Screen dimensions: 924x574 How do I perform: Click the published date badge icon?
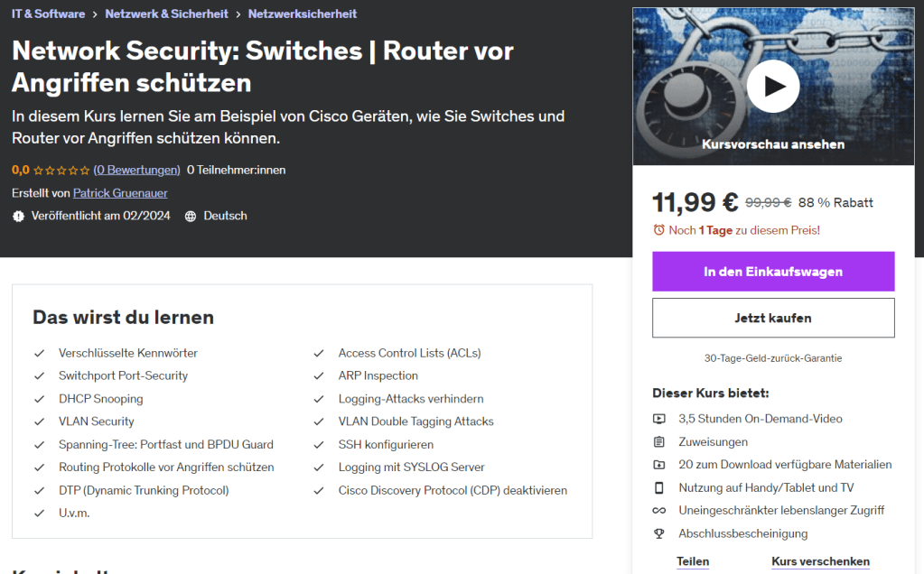(x=18, y=217)
